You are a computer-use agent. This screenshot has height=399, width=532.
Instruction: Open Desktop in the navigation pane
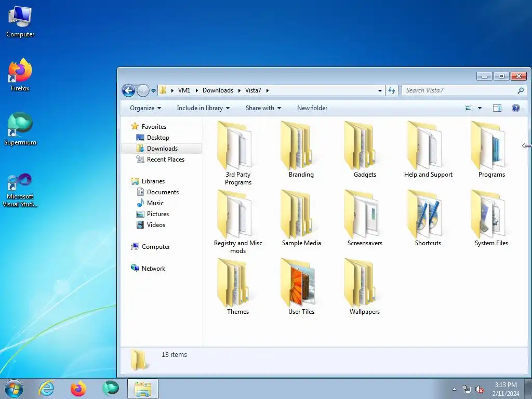tap(158, 137)
